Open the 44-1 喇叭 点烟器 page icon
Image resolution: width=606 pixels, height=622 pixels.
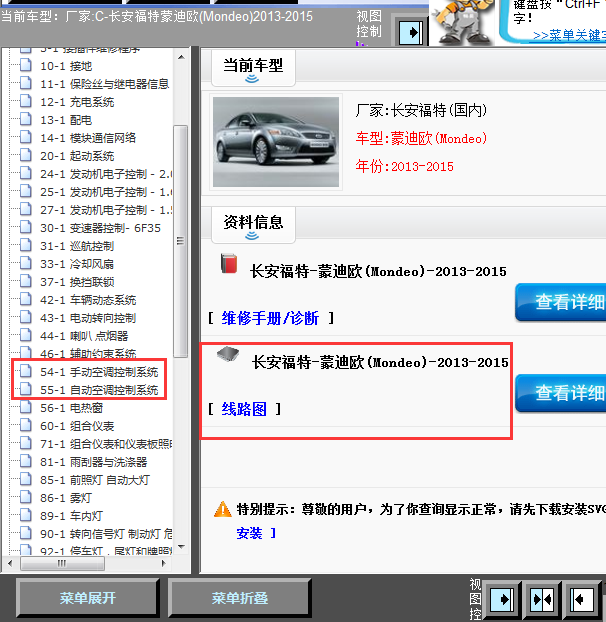pos(26,335)
